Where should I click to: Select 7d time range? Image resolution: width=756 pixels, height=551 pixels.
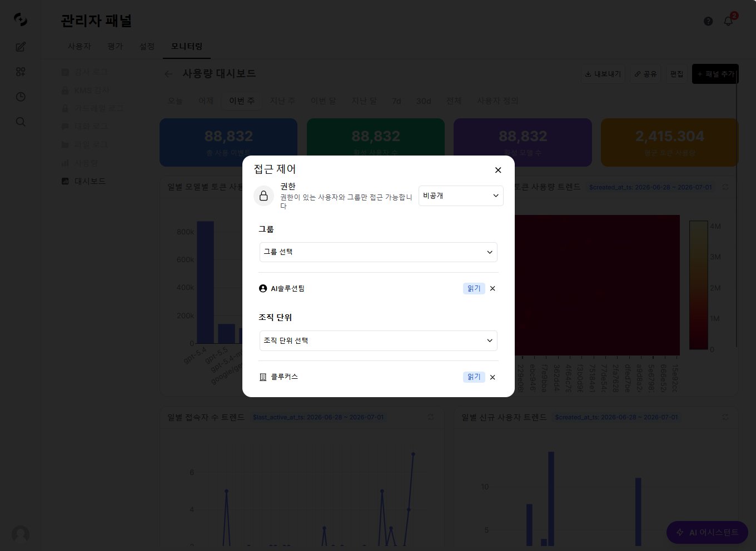click(x=396, y=101)
